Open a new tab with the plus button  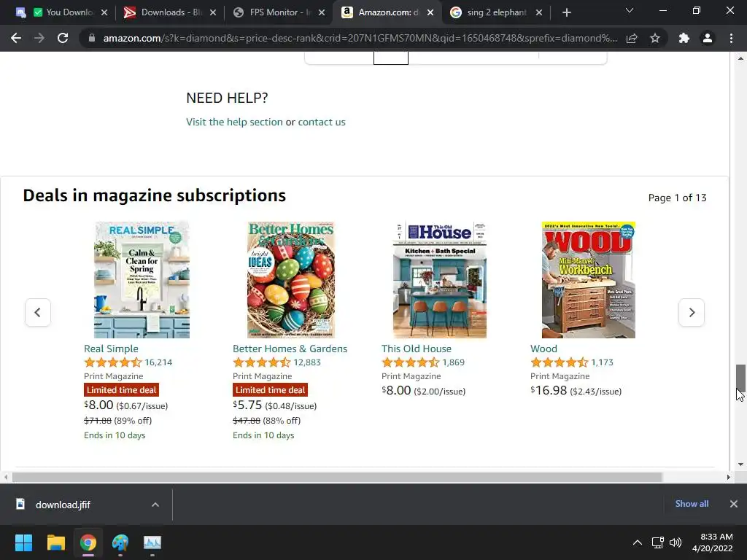pos(566,12)
